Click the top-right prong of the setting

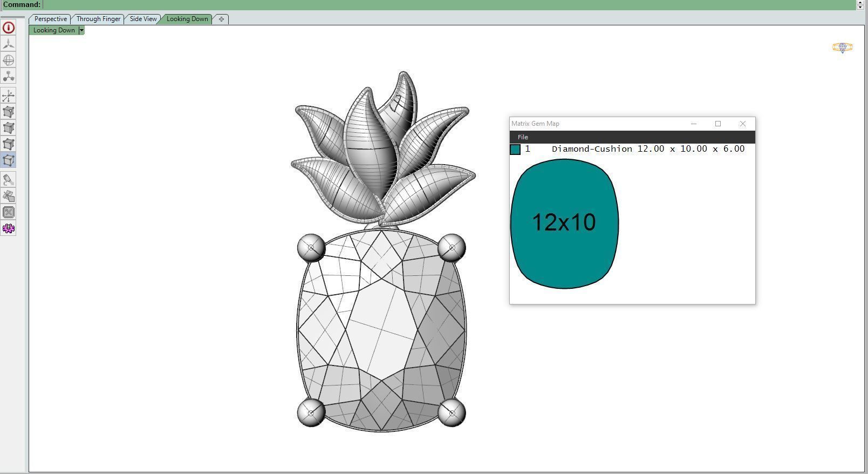coord(452,248)
